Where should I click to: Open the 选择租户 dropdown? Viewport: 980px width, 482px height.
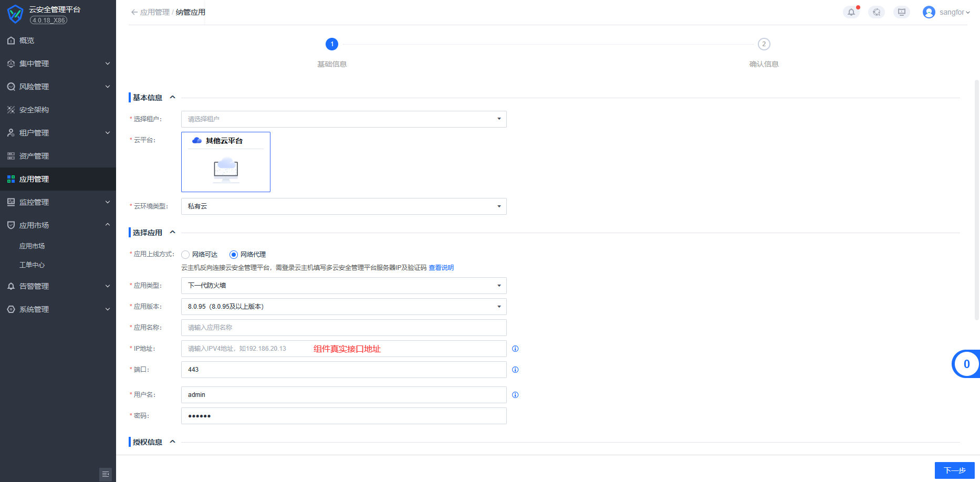tap(343, 119)
